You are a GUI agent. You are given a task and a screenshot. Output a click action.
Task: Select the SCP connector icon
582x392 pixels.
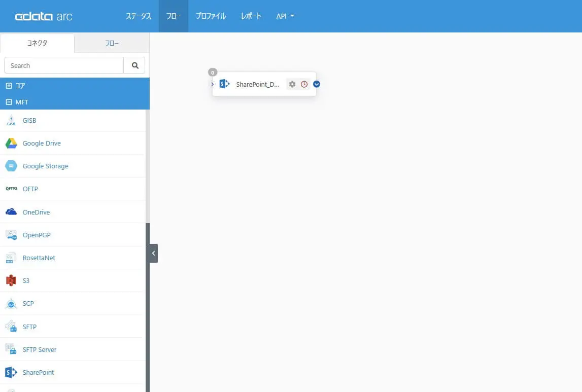coord(11,304)
